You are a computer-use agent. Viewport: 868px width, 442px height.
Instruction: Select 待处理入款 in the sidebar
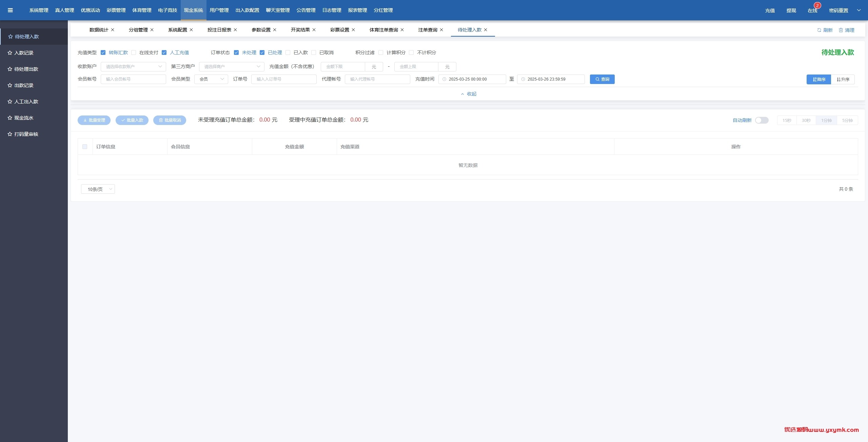[34, 37]
